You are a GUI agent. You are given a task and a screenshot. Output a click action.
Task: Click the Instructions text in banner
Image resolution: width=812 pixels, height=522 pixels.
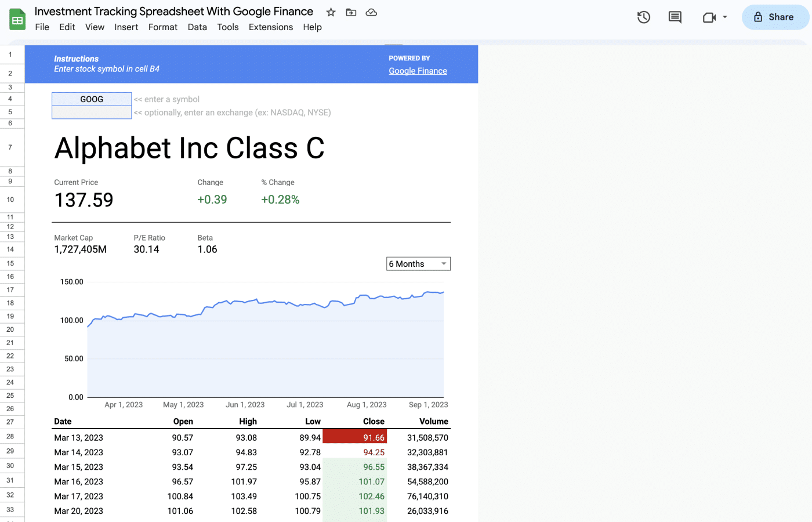click(76, 59)
